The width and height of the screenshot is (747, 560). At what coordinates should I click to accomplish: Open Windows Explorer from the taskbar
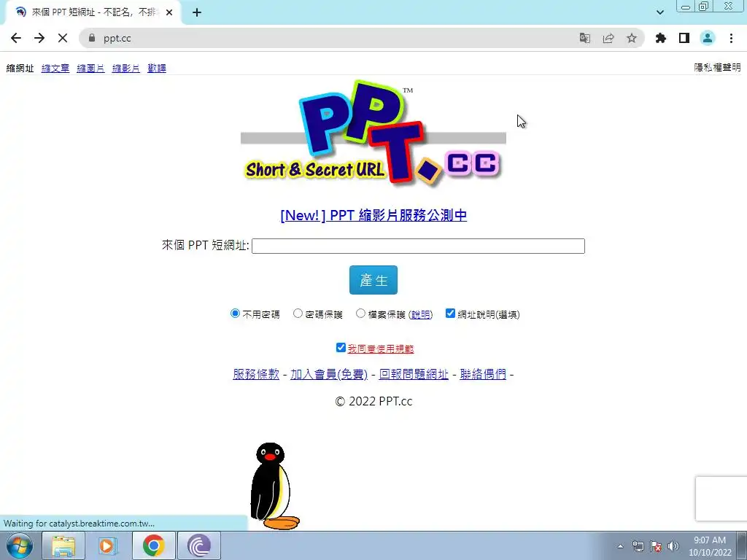click(63, 545)
